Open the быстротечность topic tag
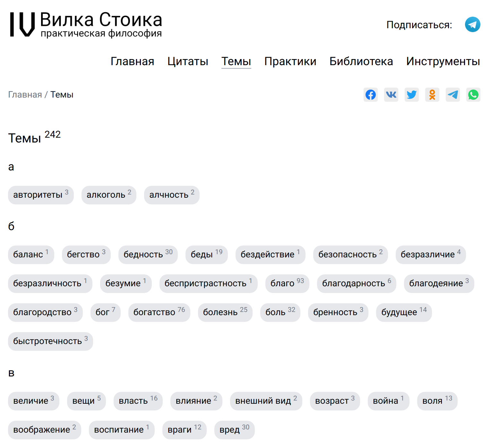This screenshot has height=448, width=491. coord(50,341)
